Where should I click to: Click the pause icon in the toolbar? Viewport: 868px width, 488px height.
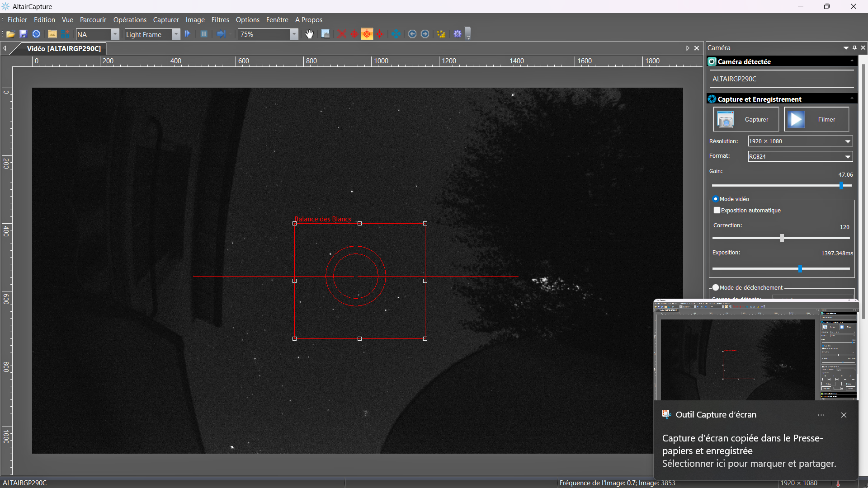(x=204, y=34)
